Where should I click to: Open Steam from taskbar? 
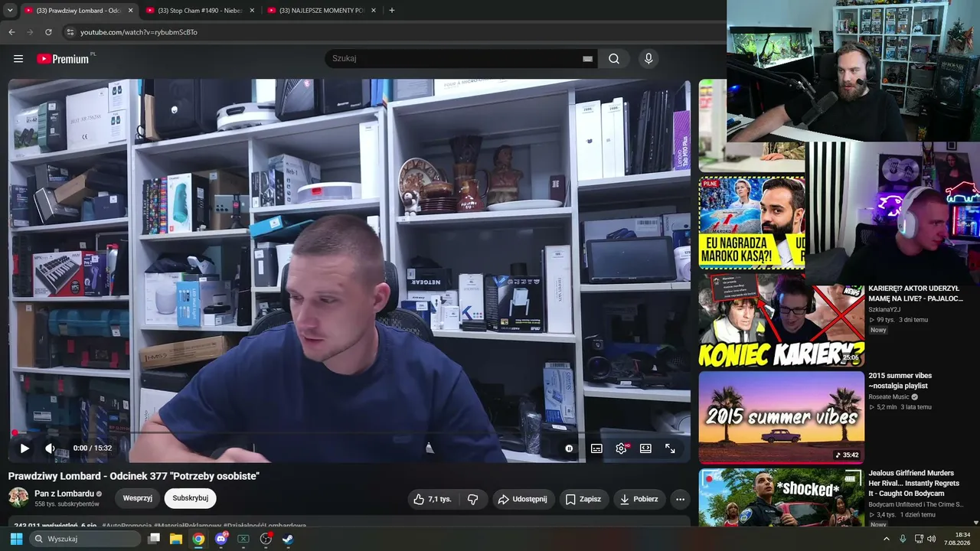288,539
